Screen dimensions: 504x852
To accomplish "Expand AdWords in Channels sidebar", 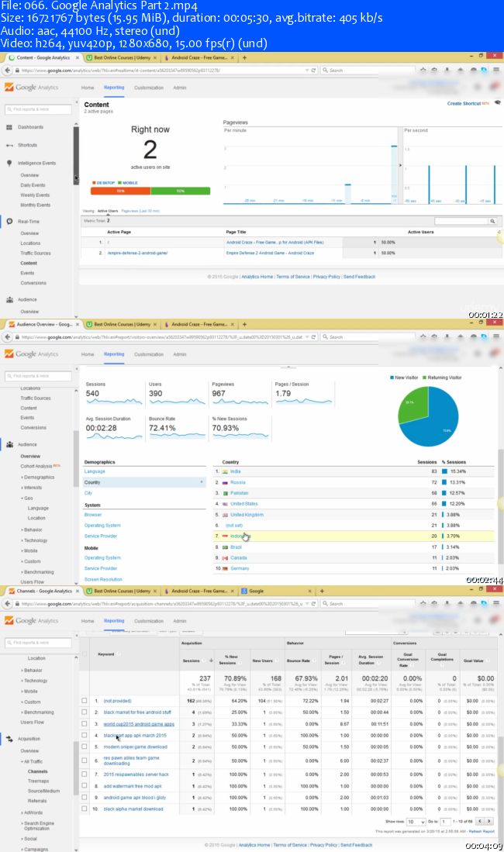I will pos(33,812).
